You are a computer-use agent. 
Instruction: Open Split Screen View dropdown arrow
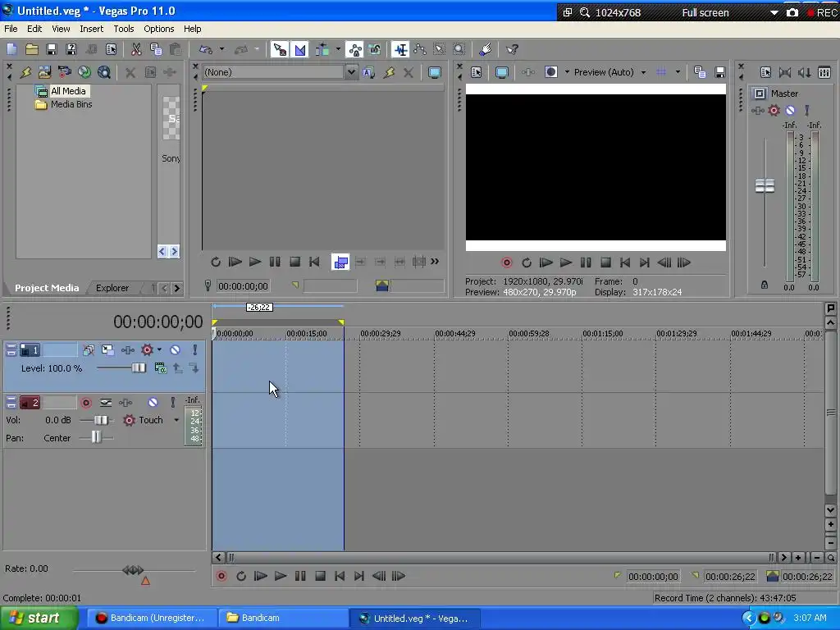point(567,72)
